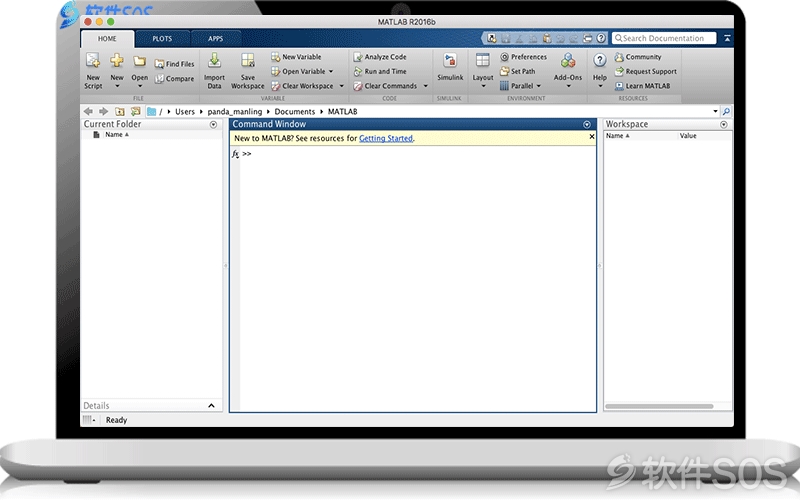Click Find Files in the ribbon
Image resolution: width=800 pixels, height=500 pixels.
[174, 64]
